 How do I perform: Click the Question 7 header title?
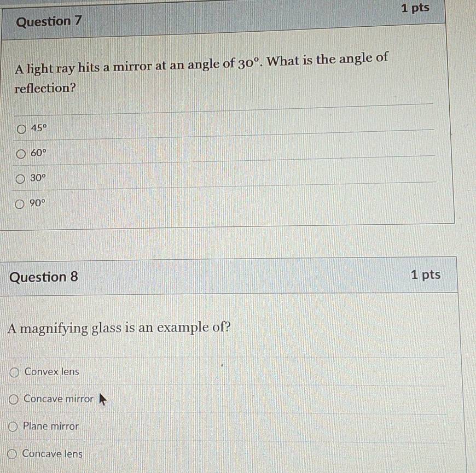tap(49, 21)
